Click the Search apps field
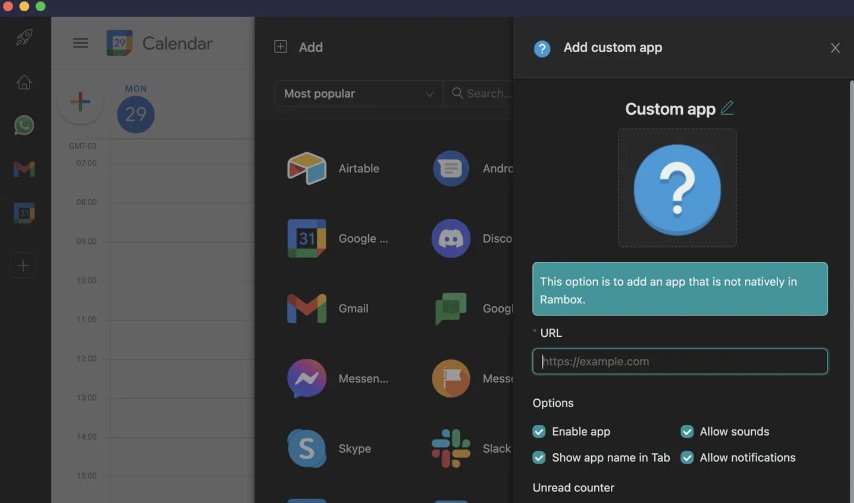Image resolution: width=854 pixels, height=503 pixels. coord(479,94)
